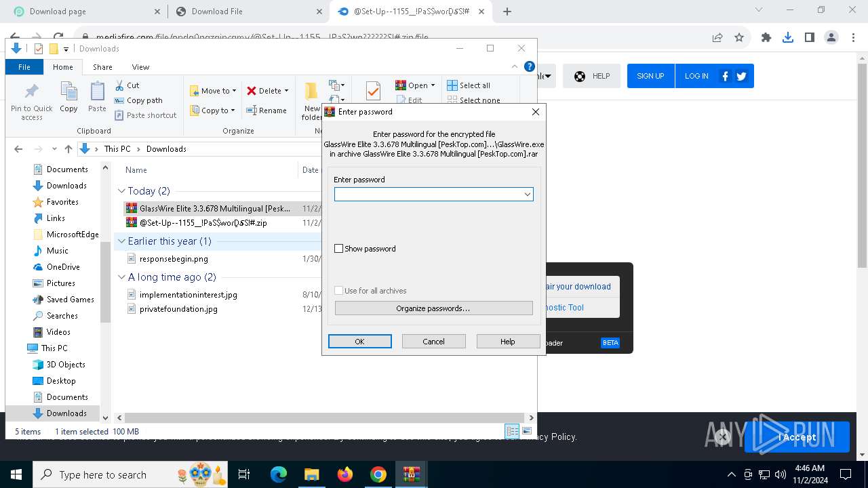
Task: Click MediaFire Twitter icon
Action: tap(741, 76)
